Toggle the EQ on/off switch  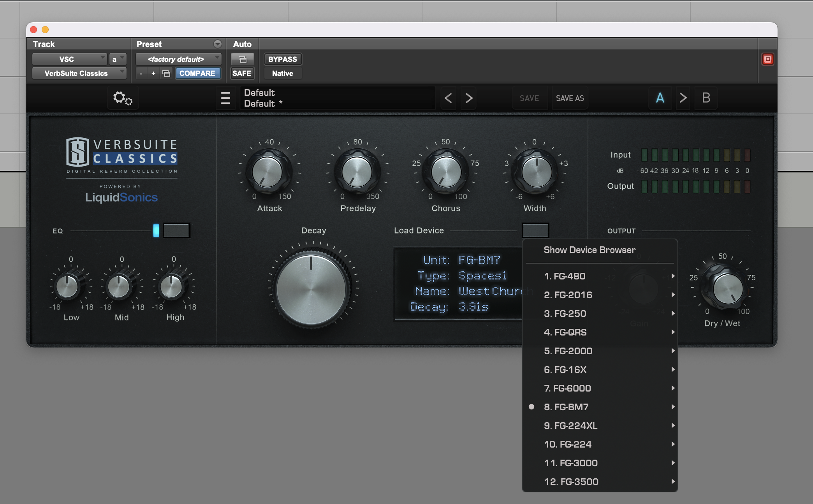pos(176,230)
